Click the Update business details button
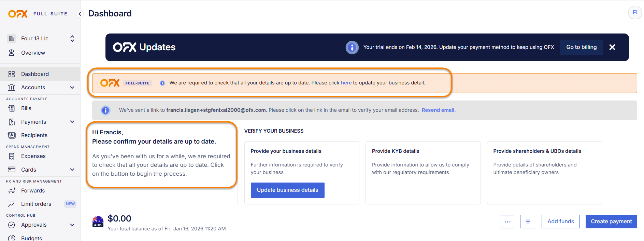Screen dimensions: 644x241 287,190
